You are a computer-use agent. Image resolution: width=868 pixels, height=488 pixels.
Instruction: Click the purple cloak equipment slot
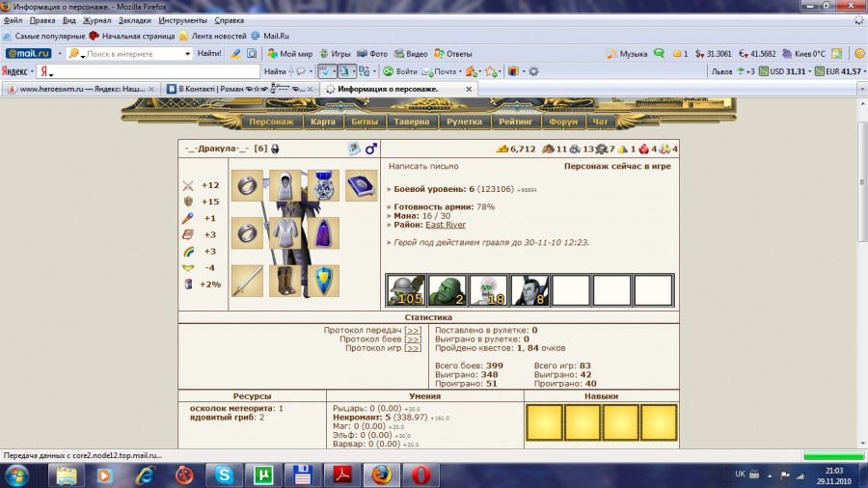pyautogui.click(x=323, y=233)
